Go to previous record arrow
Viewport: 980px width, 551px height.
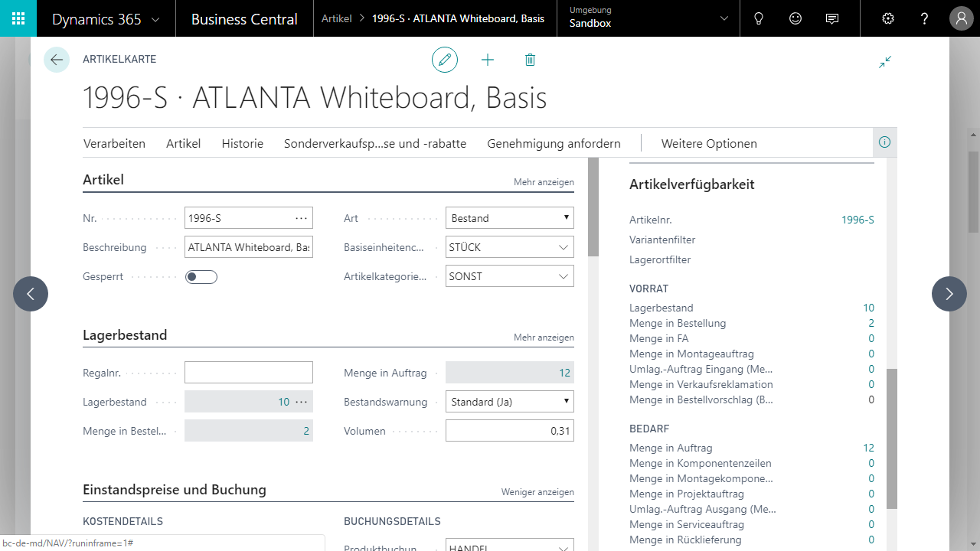click(x=31, y=294)
